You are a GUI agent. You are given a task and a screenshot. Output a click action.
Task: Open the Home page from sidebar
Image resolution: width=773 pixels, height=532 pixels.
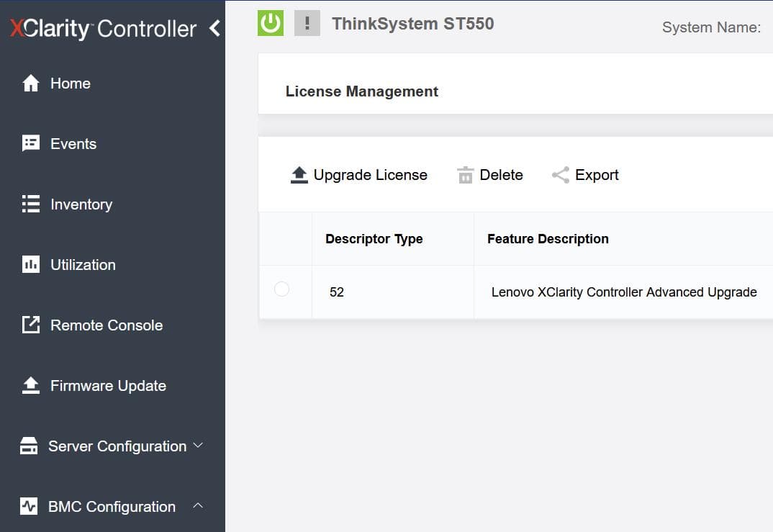(70, 84)
